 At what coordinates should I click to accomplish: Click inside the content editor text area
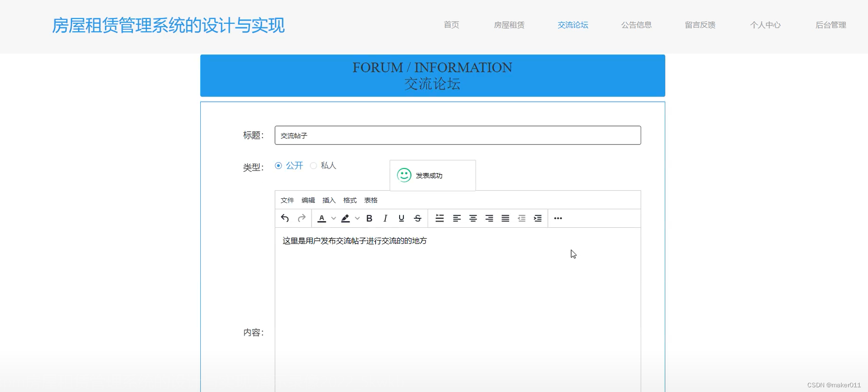tap(458, 310)
